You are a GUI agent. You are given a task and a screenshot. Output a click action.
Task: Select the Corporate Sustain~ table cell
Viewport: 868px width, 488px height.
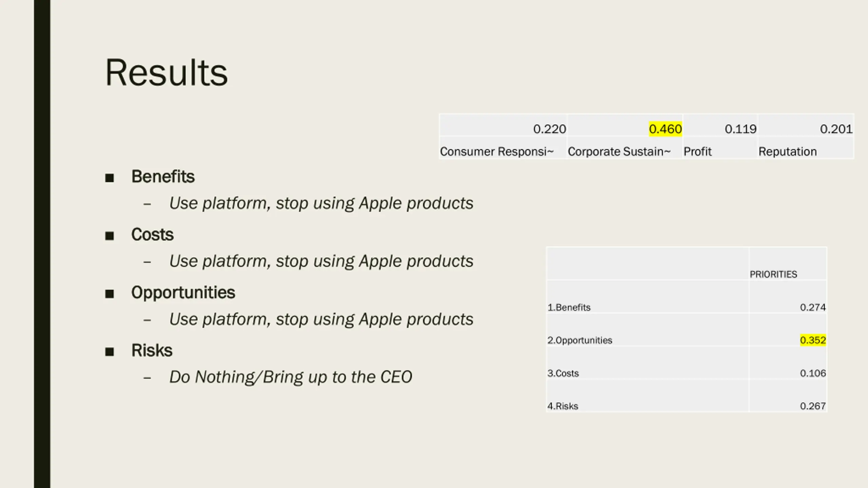click(619, 151)
